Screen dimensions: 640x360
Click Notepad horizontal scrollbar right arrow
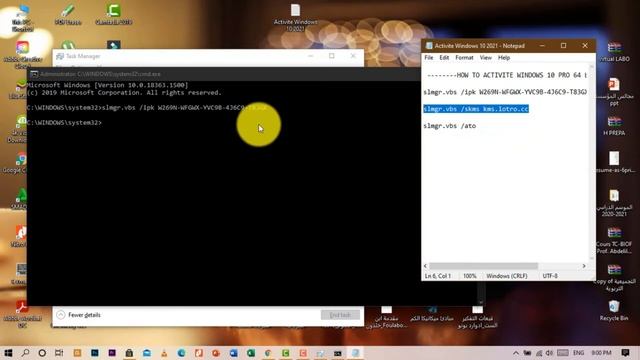(584, 266)
